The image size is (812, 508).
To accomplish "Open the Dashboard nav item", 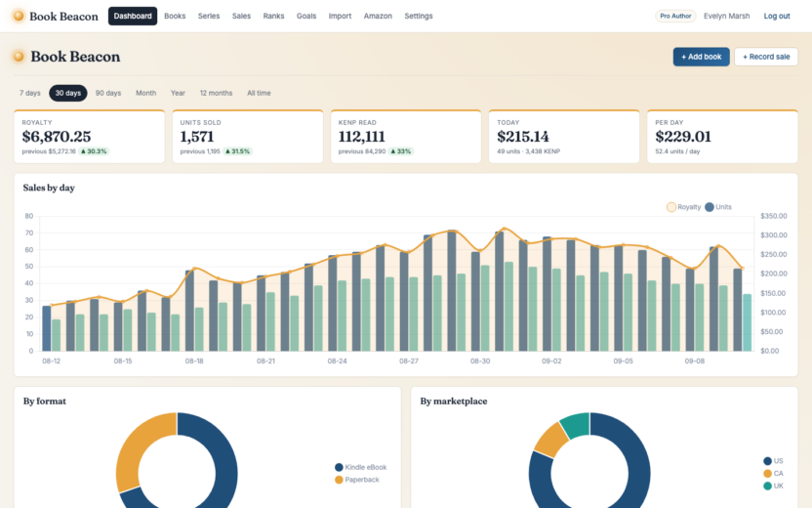I will tap(133, 16).
